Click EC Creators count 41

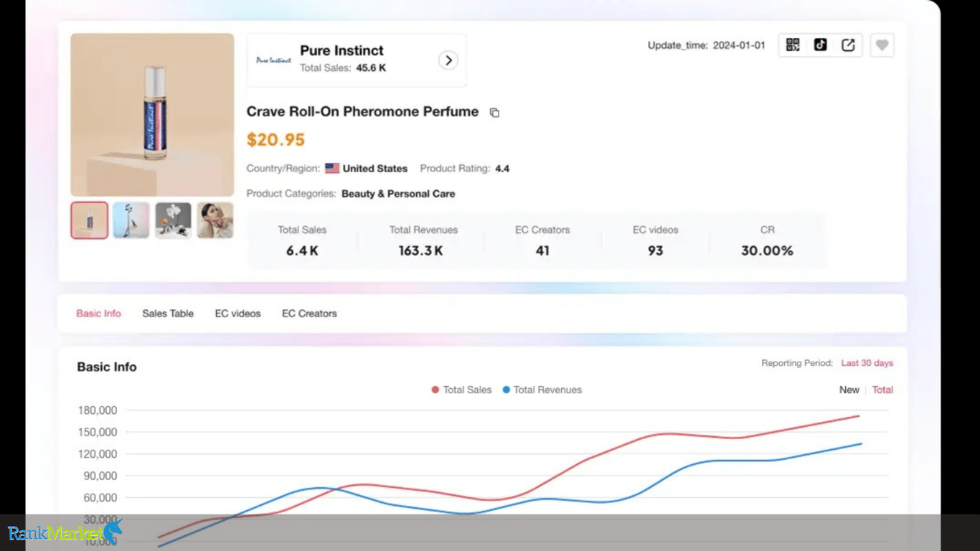click(x=542, y=251)
